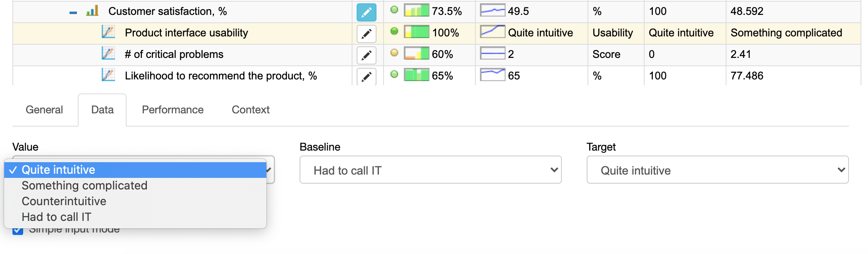Image resolution: width=868 pixels, height=254 pixels.
Task: Click the 73.5% progress bar for Customer satisfaction
Action: pos(416,11)
